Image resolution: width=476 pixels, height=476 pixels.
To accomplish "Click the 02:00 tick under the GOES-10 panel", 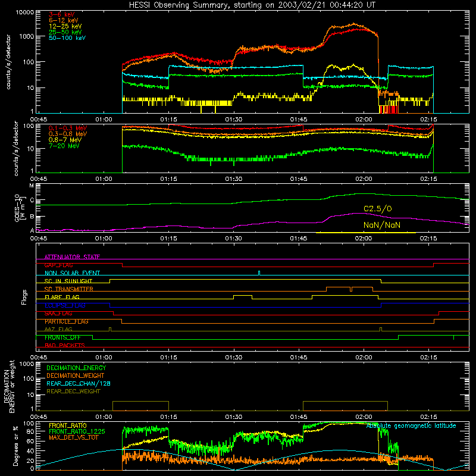I will [x=364, y=239].
